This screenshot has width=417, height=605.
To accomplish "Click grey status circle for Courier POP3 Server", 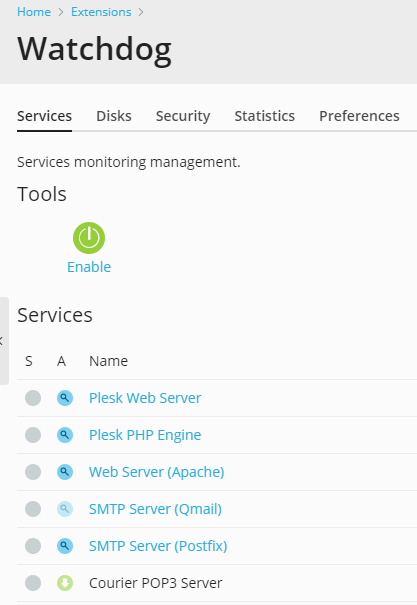I will coord(33,583).
